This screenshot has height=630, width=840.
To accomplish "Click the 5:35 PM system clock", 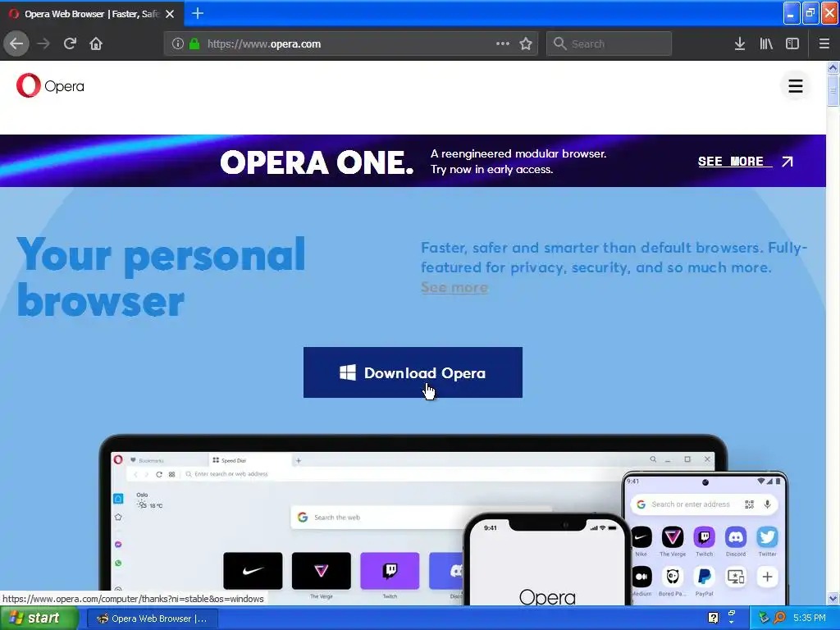I will 810,618.
